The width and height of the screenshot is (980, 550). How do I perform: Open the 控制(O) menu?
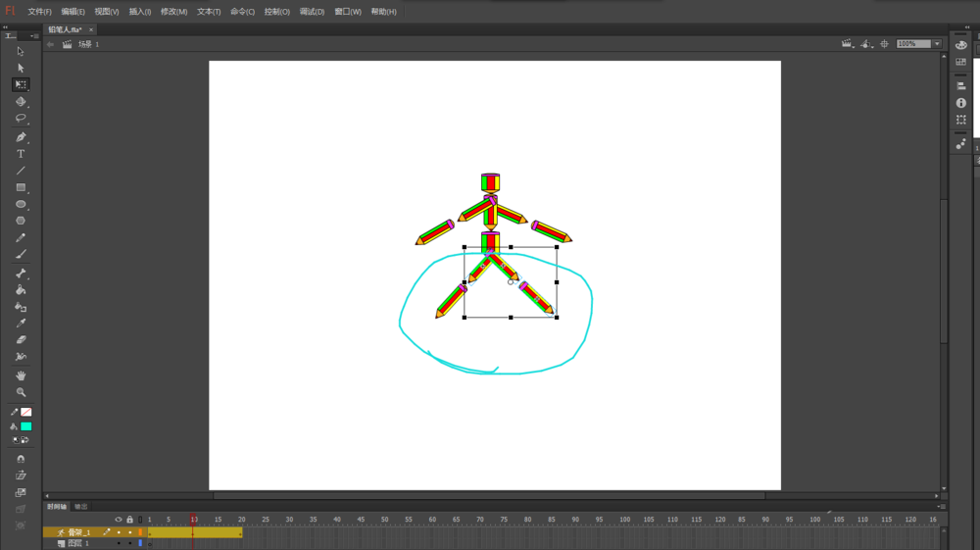pyautogui.click(x=277, y=12)
